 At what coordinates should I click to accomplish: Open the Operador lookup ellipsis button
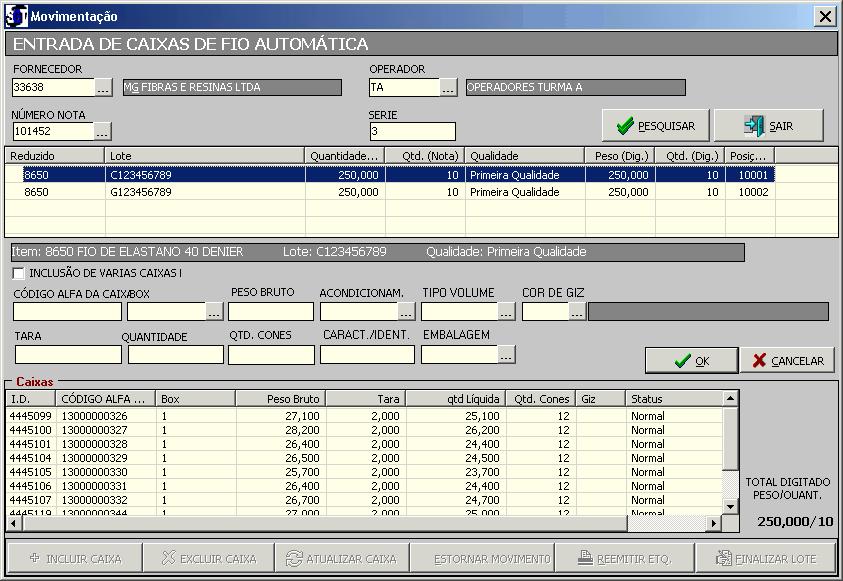coord(448,88)
